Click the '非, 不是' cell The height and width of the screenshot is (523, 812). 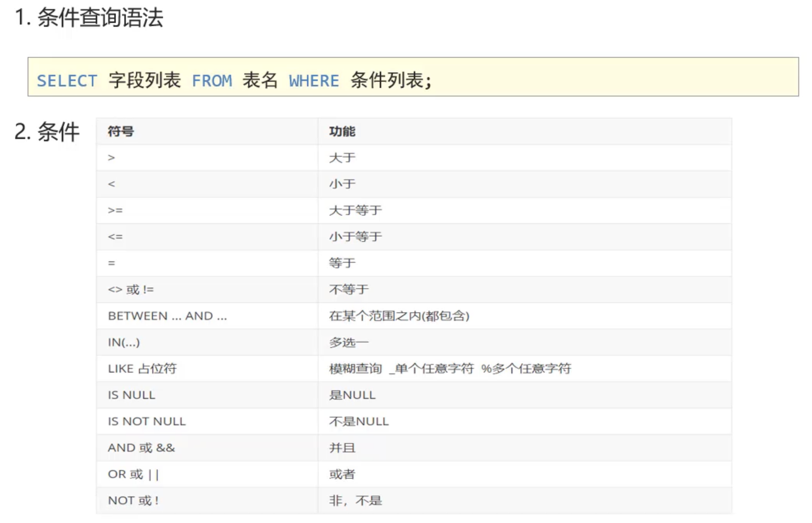pyautogui.click(x=525, y=500)
